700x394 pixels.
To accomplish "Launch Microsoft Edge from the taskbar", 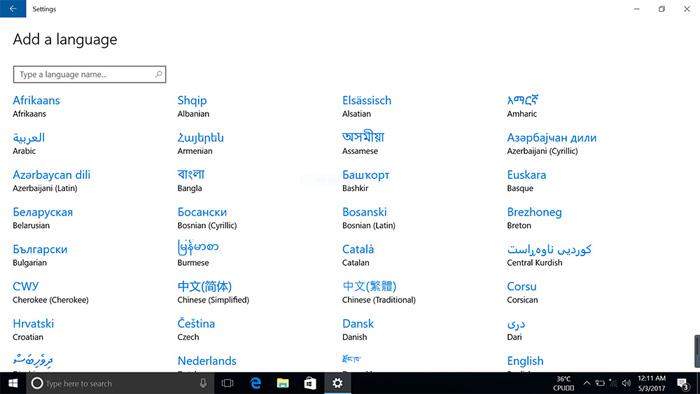I will pos(255,383).
